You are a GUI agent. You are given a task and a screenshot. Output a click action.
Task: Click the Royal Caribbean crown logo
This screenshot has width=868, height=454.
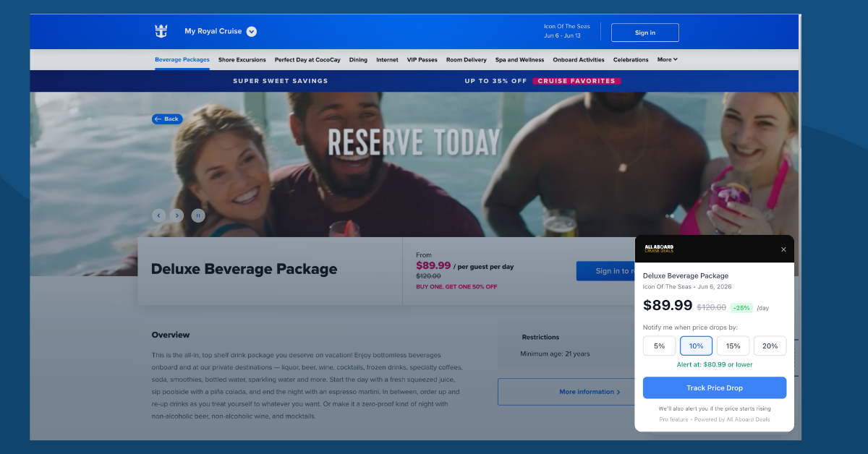tap(161, 31)
